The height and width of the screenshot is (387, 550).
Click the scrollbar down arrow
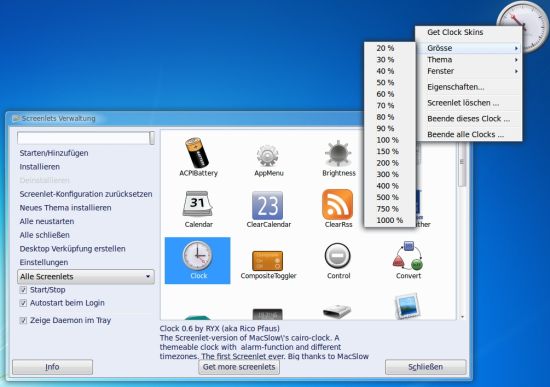(x=462, y=317)
